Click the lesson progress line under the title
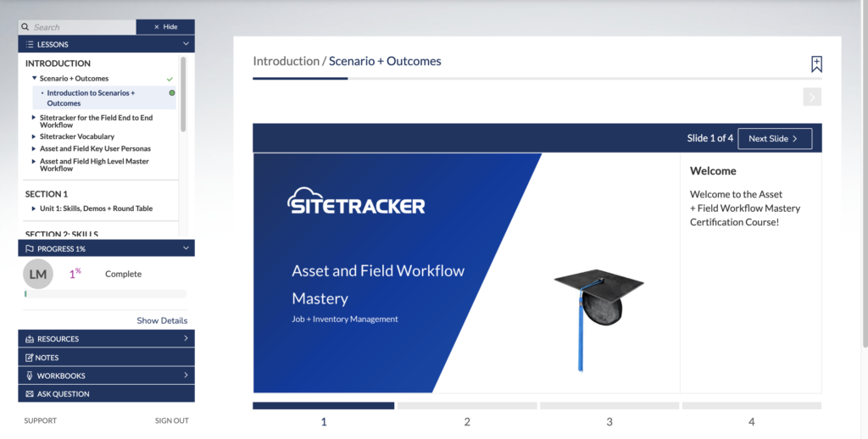 pyautogui.click(x=537, y=79)
